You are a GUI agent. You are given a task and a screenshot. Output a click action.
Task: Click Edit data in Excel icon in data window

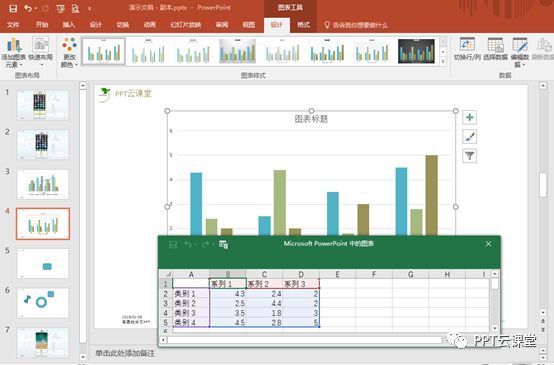pos(223,244)
